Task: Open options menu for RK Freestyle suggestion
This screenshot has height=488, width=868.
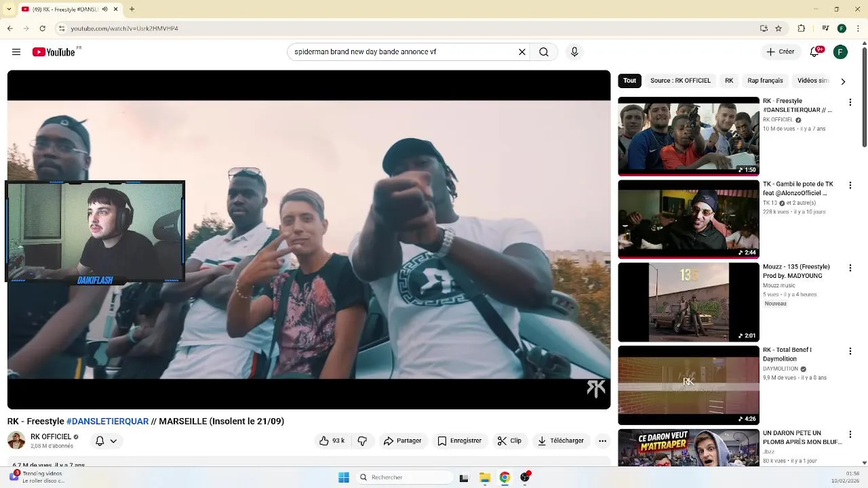Action: [850, 102]
